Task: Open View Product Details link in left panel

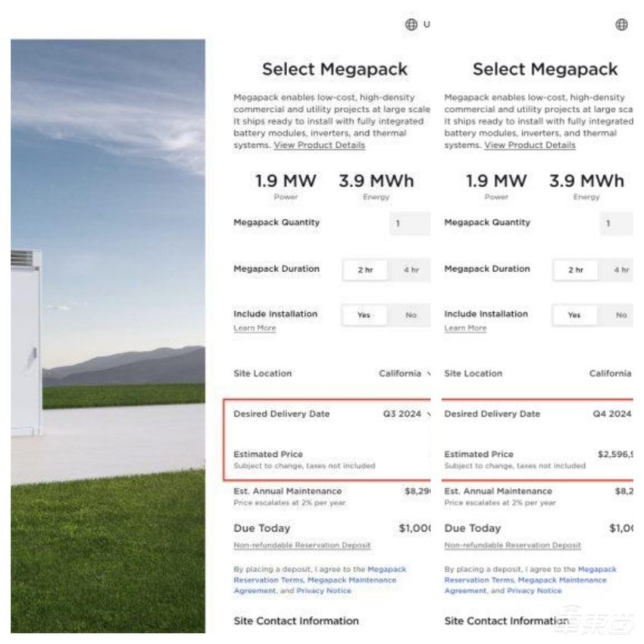Action: pyautogui.click(x=319, y=145)
